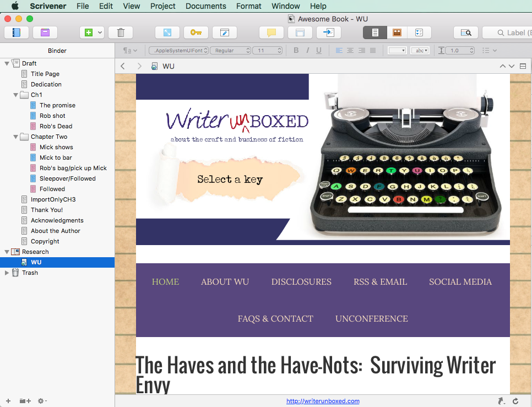Select Rob's Dead in the Binder

point(56,126)
